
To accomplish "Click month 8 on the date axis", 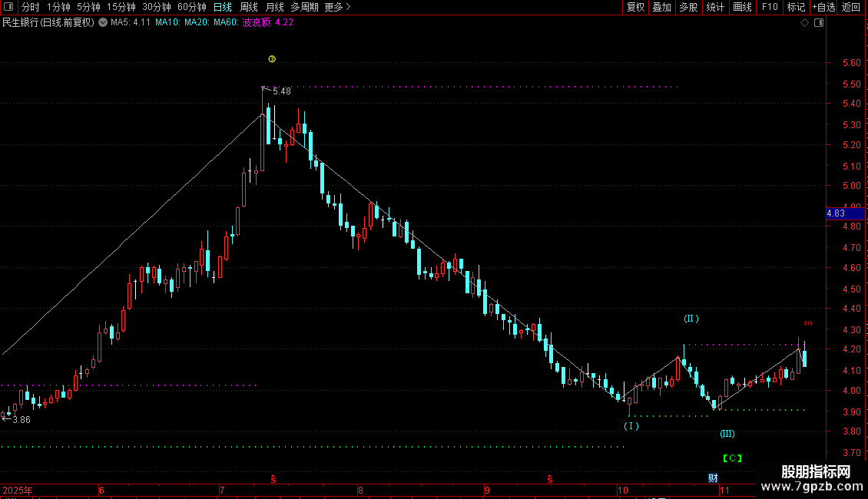I will 360,491.
